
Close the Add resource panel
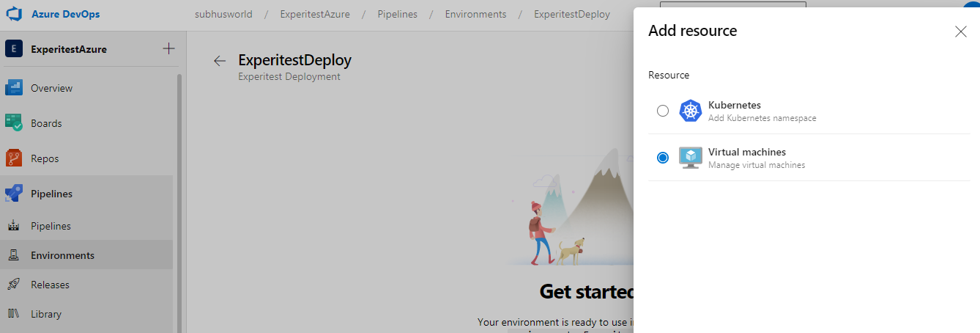961,32
